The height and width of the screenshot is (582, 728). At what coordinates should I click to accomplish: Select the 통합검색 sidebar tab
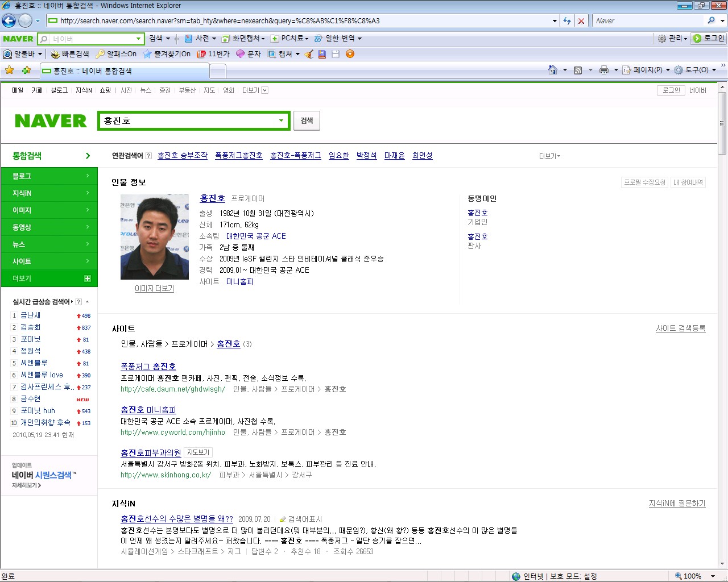click(49, 156)
